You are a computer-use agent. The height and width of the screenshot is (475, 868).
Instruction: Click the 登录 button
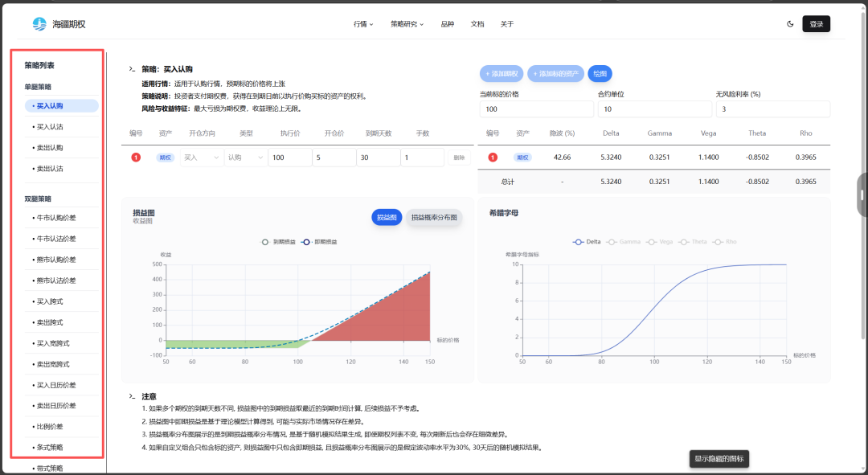pyautogui.click(x=816, y=24)
